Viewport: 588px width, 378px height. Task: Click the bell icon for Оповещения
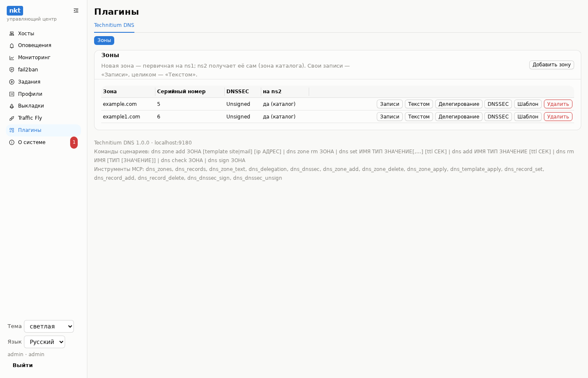pyautogui.click(x=12, y=46)
